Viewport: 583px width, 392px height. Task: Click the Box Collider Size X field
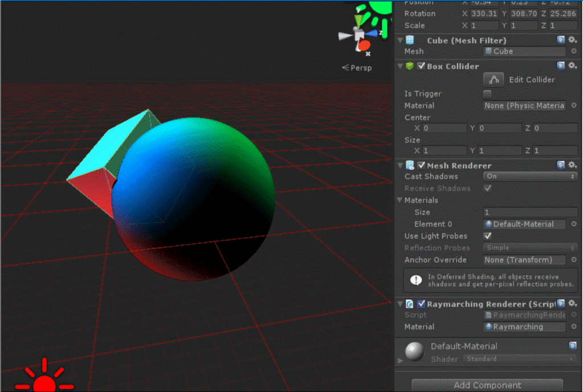click(445, 150)
